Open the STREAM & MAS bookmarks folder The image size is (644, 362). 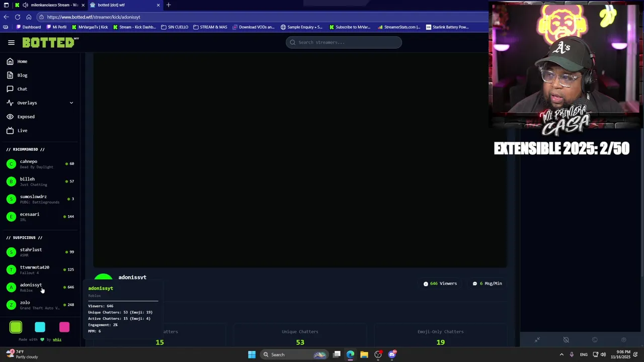[210, 27]
